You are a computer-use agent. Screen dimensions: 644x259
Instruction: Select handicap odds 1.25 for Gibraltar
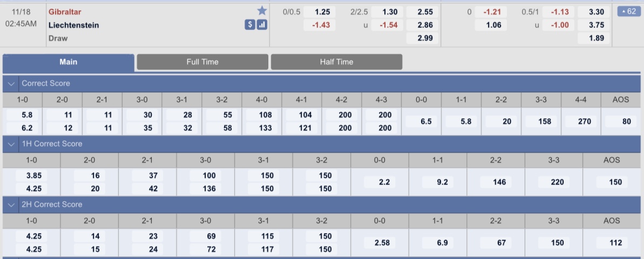[320, 12]
